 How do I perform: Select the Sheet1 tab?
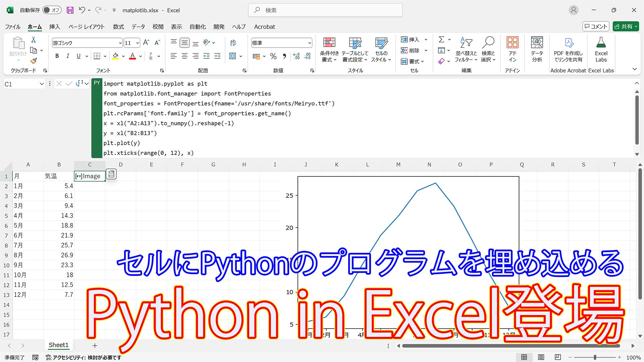(x=59, y=345)
